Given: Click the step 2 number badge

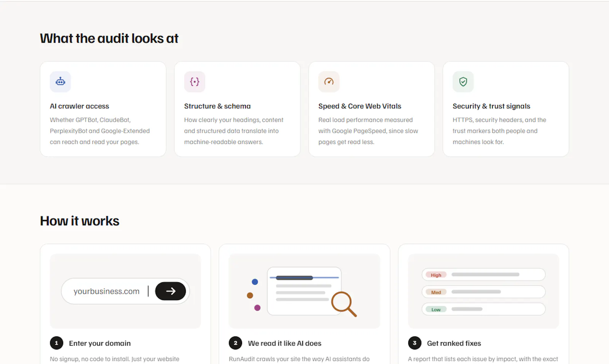Looking at the screenshot, I should [x=236, y=343].
